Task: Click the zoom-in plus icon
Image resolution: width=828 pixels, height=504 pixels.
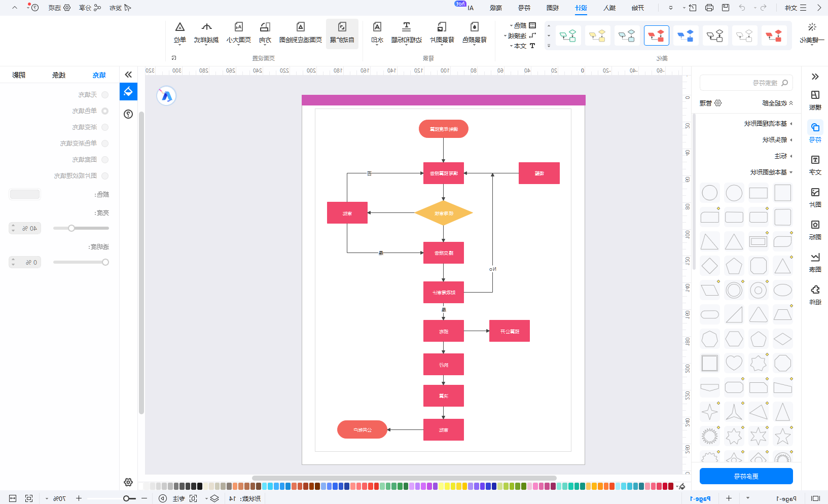Action: coord(79,498)
